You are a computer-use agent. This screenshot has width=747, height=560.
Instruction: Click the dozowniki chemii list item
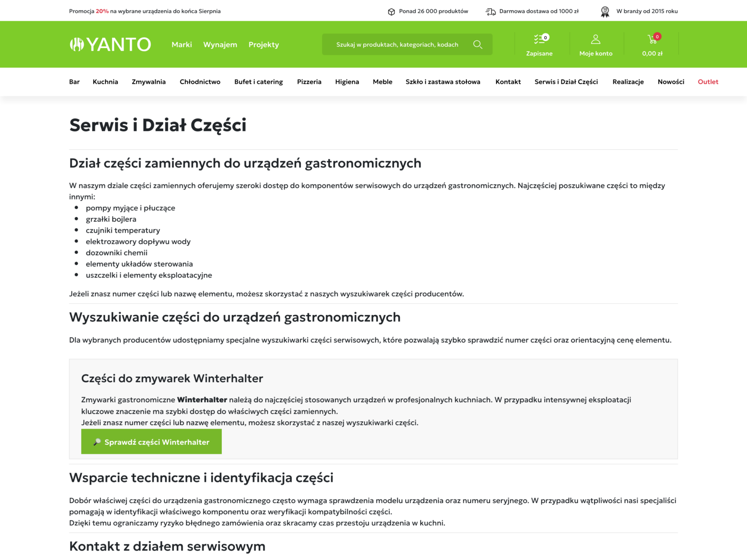[117, 253]
